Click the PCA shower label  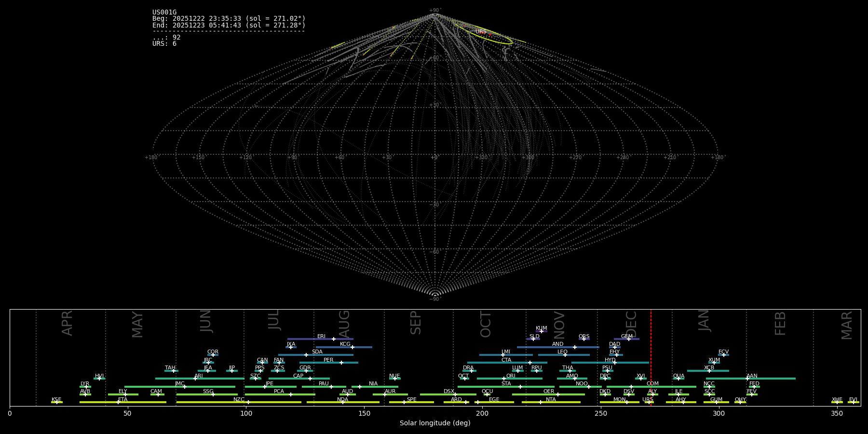(279, 392)
